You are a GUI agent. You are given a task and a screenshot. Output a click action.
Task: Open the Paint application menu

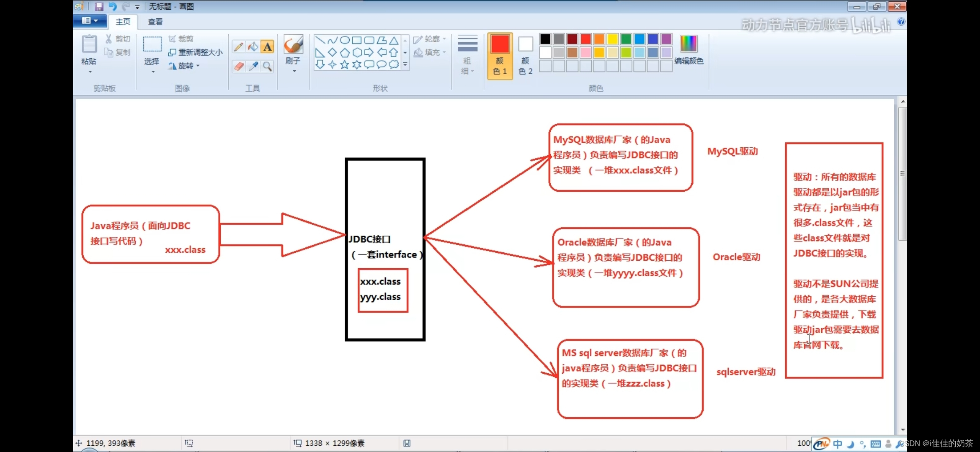[89, 21]
